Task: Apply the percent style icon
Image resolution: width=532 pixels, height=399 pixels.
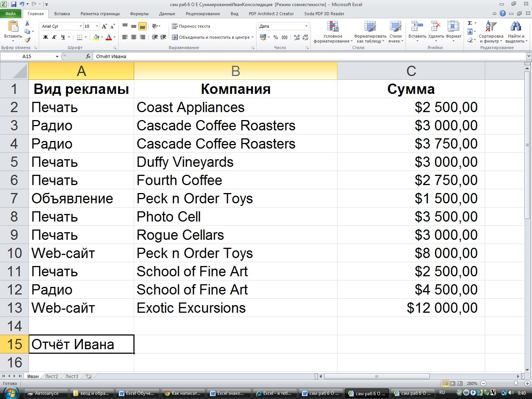Action: 275,37
